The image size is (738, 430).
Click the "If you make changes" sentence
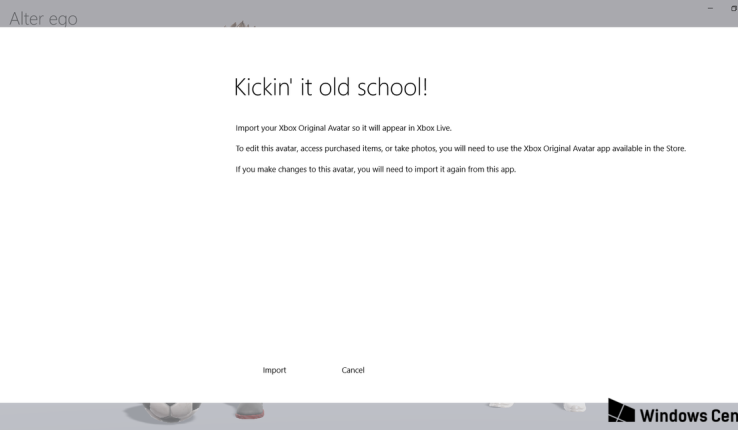coord(375,169)
